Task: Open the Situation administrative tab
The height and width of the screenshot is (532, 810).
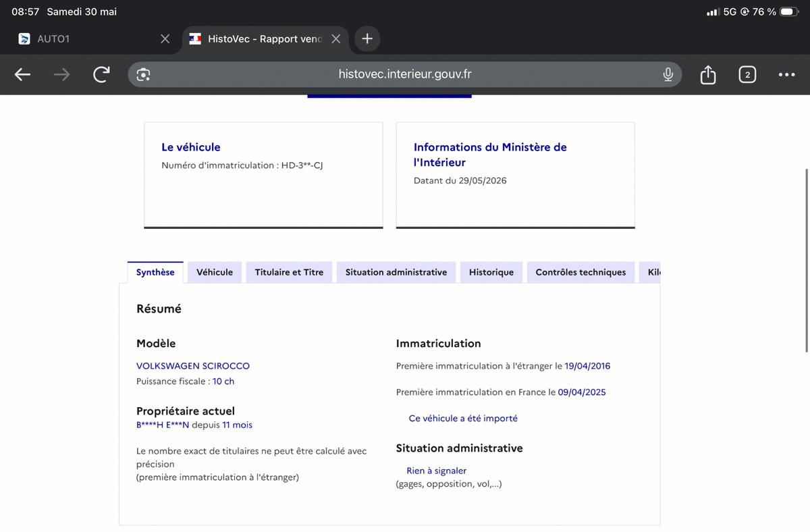Action: [396, 272]
